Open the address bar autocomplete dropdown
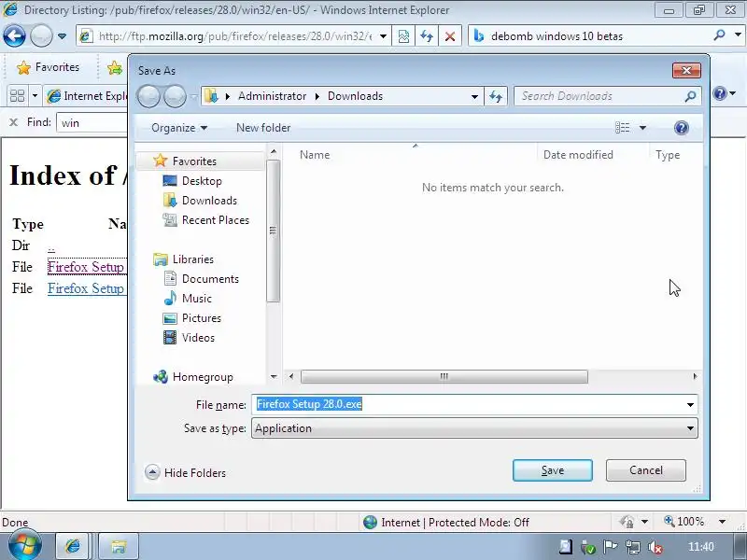 click(383, 36)
